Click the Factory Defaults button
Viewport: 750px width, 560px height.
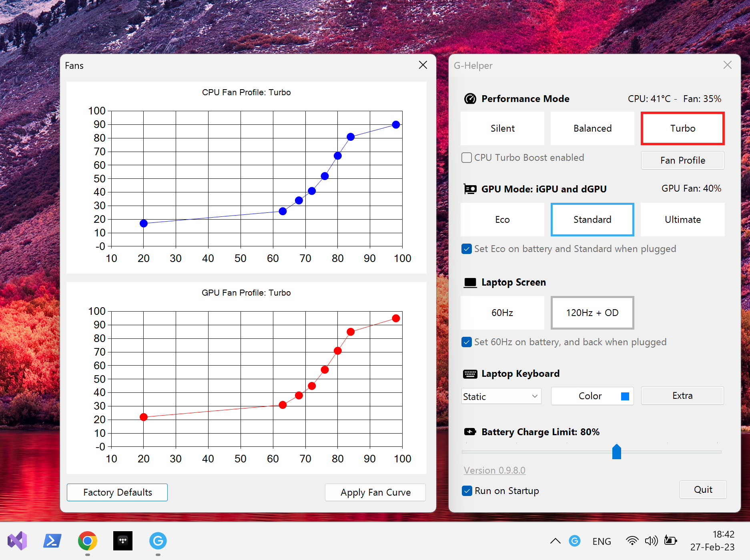pos(117,492)
